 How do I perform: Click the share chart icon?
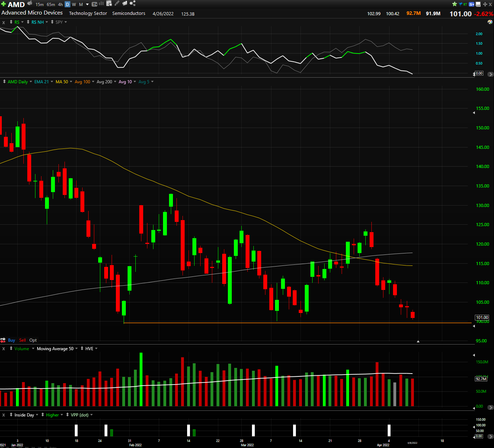tap(133, 3)
